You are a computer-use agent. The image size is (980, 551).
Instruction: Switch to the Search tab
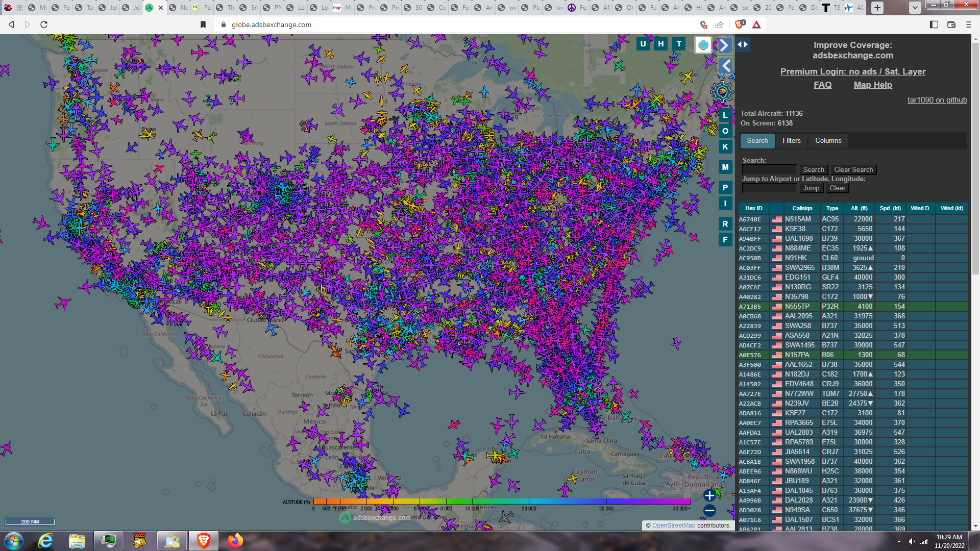coord(757,141)
